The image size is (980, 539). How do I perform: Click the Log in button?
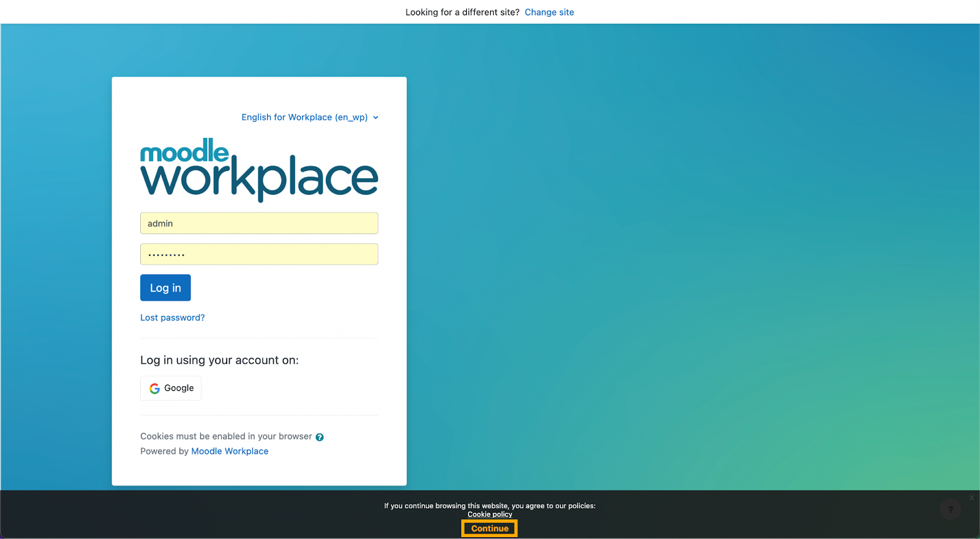point(165,288)
